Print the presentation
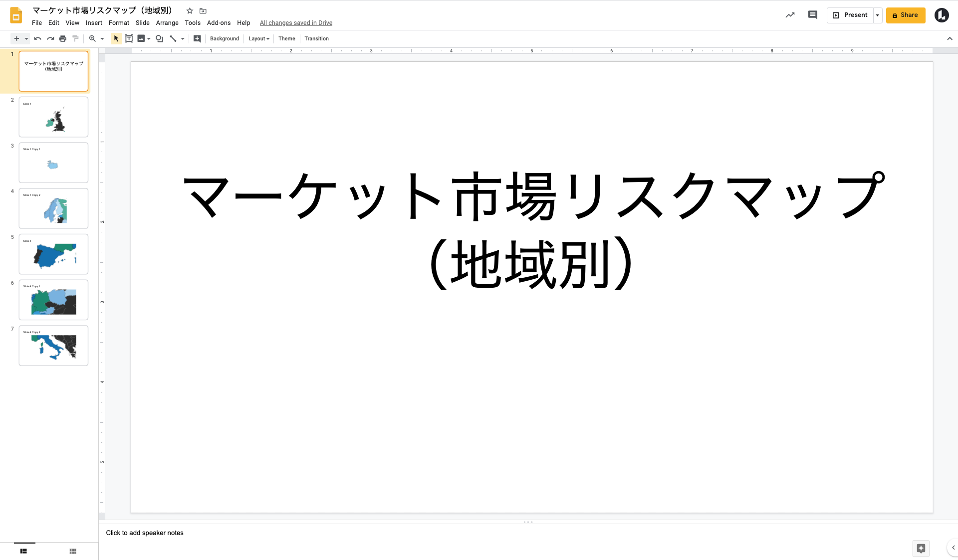This screenshot has height=560, width=958. (63, 38)
